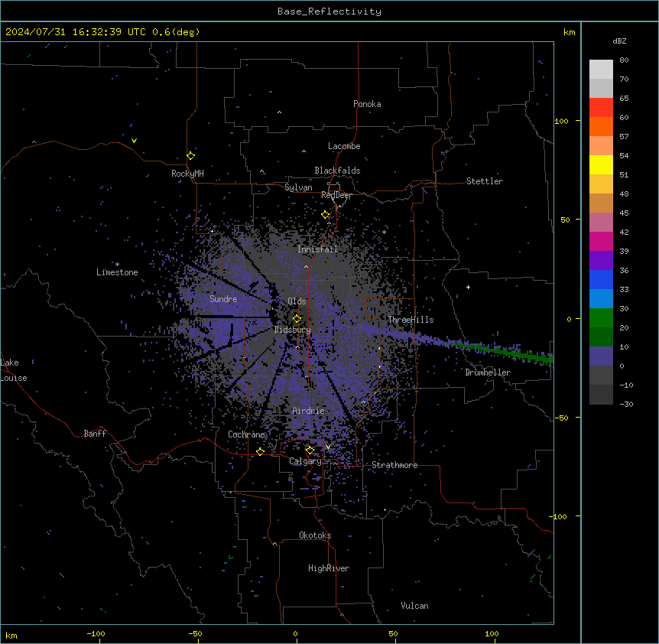The image size is (659, 644).
Task: Click the Base_Reflectivity title
Action: point(329,11)
